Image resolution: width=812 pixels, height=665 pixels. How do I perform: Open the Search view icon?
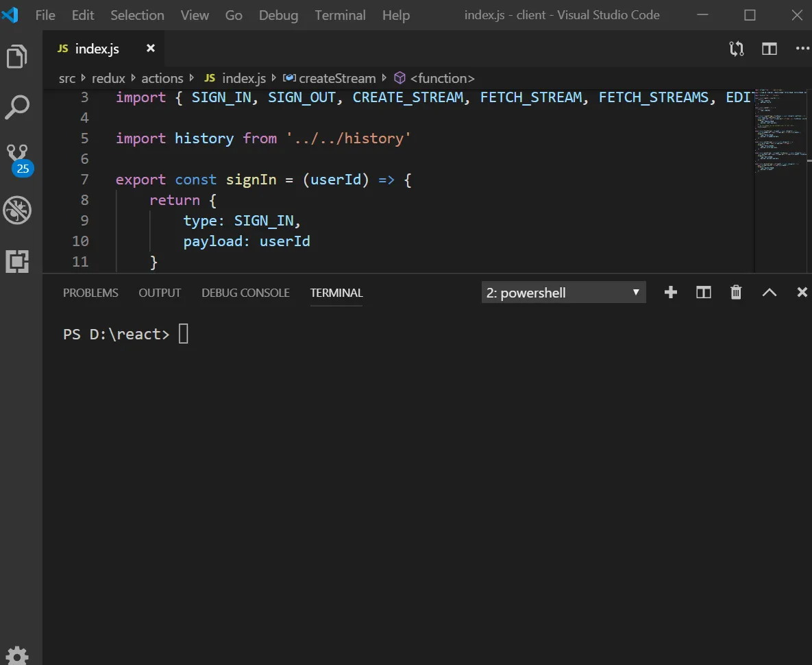[17, 107]
